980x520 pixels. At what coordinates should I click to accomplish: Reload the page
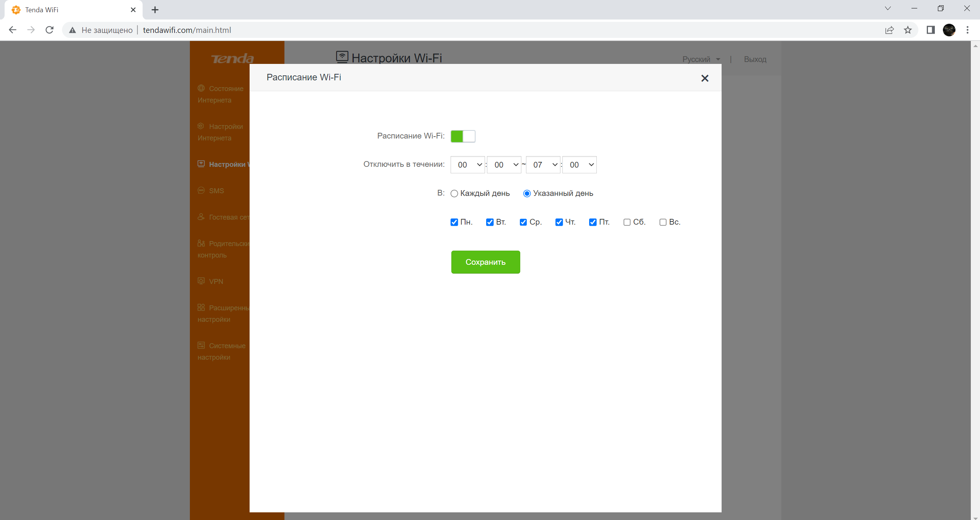click(x=49, y=30)
